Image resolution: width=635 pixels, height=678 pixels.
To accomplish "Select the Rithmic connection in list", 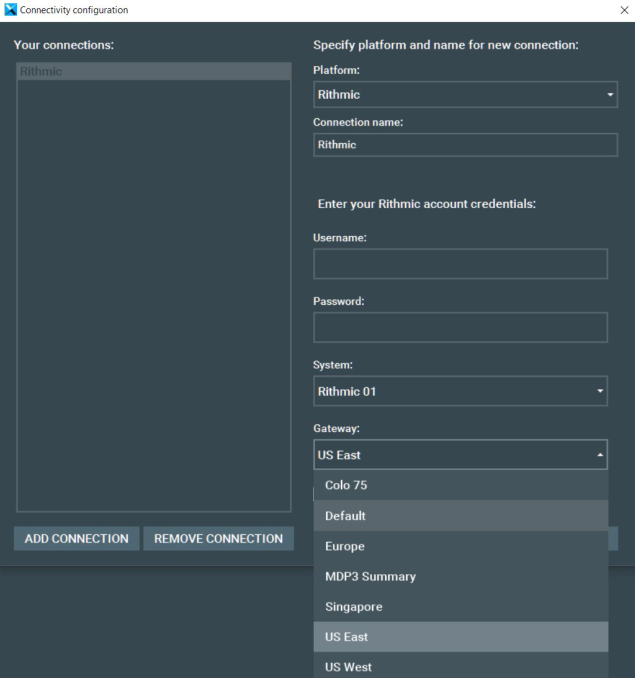I will pos(154,71).
